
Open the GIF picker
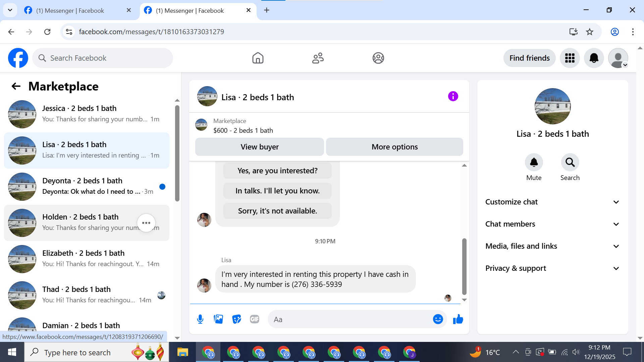255,319
